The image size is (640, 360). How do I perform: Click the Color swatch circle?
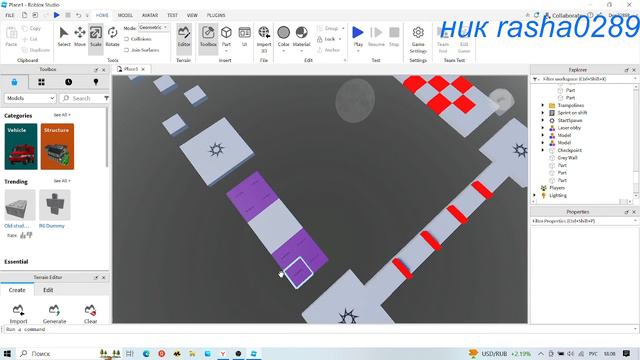[283, 32]
